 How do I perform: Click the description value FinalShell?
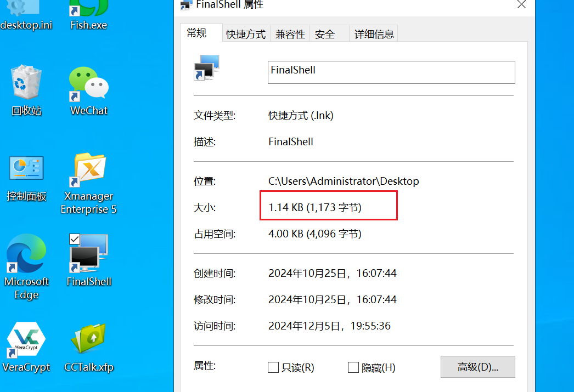coord(291,141)
